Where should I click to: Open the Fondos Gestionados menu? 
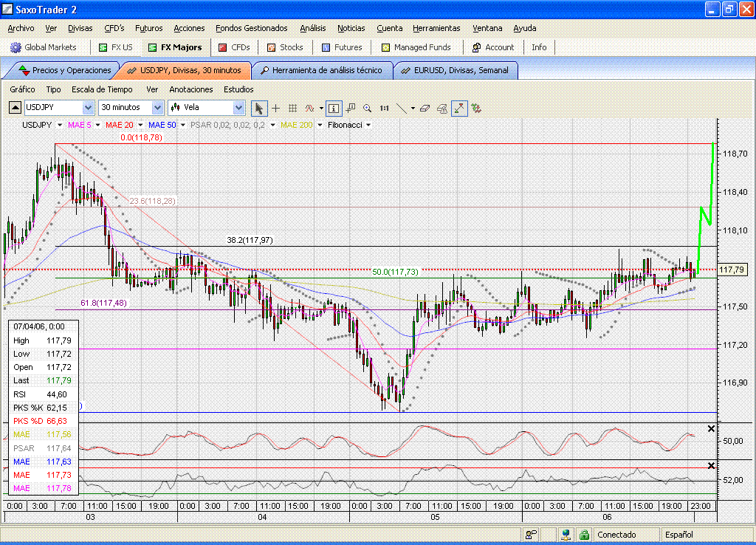251,29
